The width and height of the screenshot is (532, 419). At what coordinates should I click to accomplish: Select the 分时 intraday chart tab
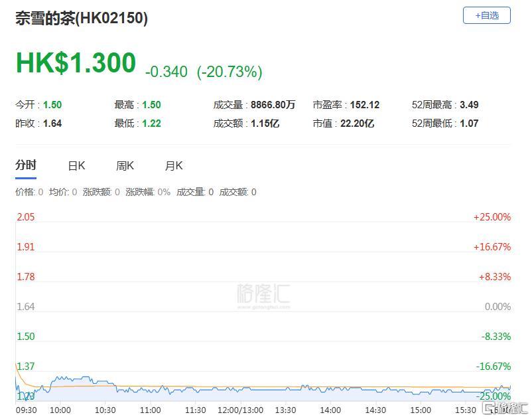pyautogui.click(x=26, y=165)
